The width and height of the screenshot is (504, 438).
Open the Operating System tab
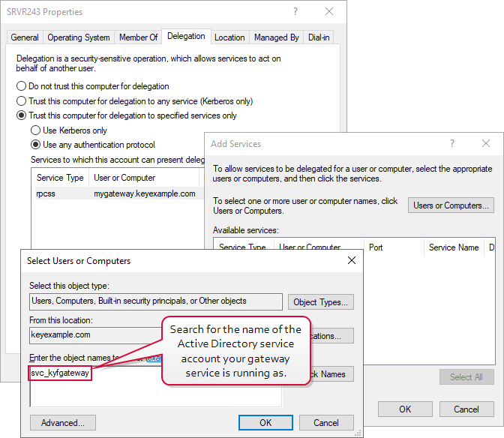pos(79,37)
